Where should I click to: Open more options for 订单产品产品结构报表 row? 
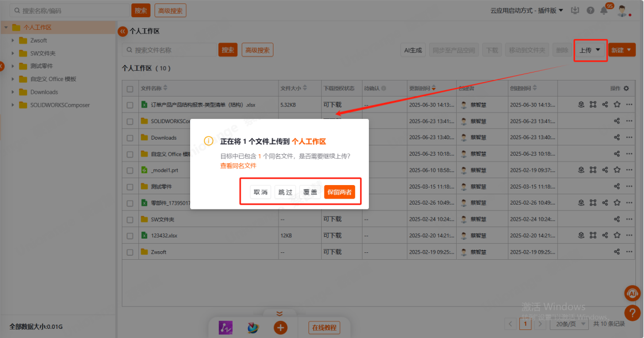(x=629, y=105)
